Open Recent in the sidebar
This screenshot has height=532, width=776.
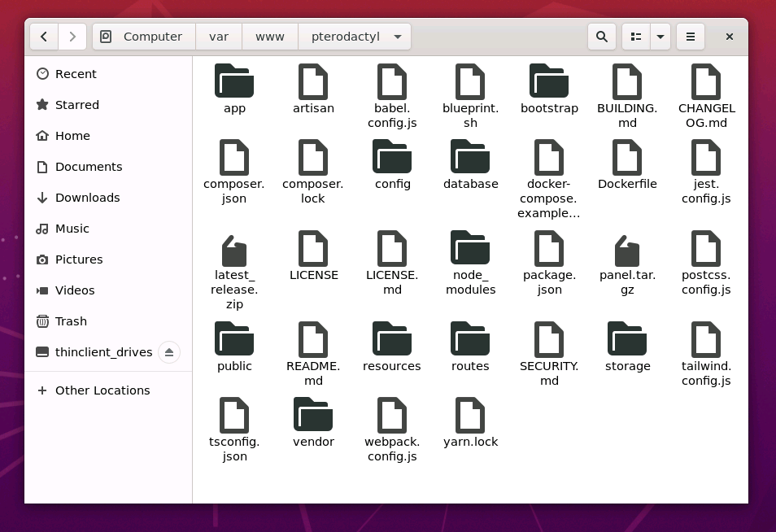tap(108, 74)
